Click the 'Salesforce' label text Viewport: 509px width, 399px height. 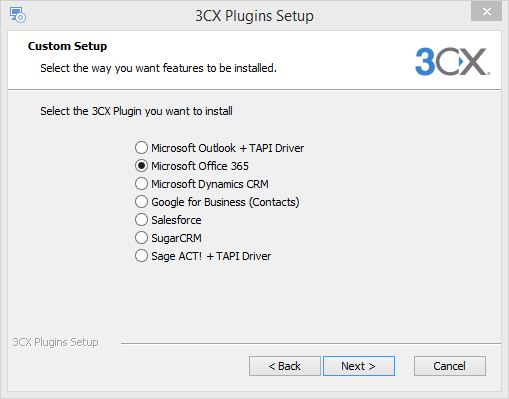176,220
